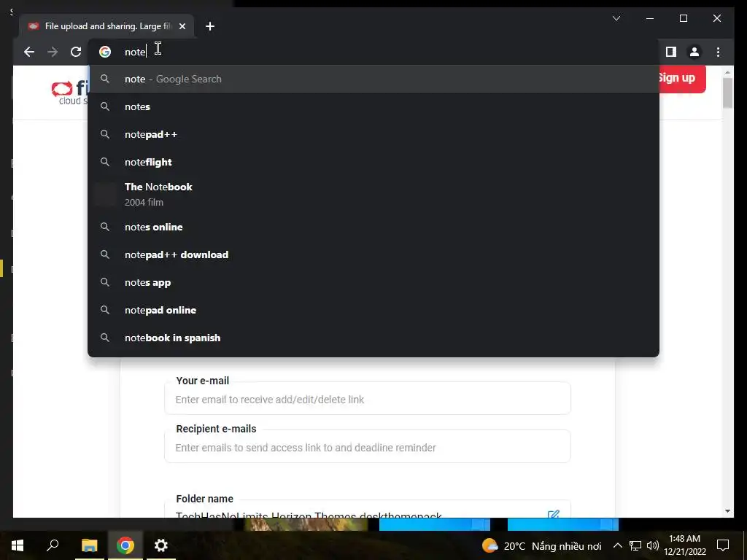
Task: Open the Windows Start menu
Action: point(18,545)
